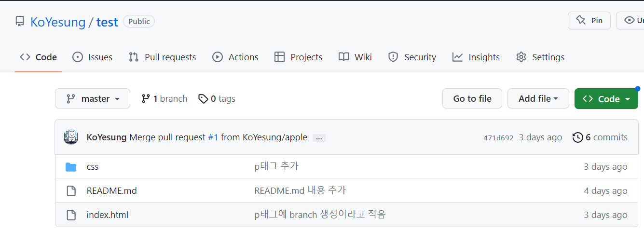Open the Issues tab
The height and width of the screenshot is (230, 644).
[x=92, y=57]
